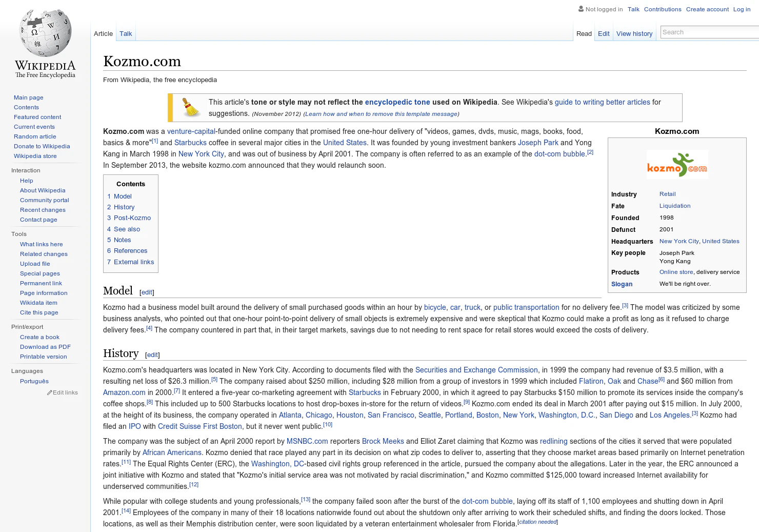Open Recent changes link
Image resolution: width=759 pixels, height=532 pixels.
(43, 210)
